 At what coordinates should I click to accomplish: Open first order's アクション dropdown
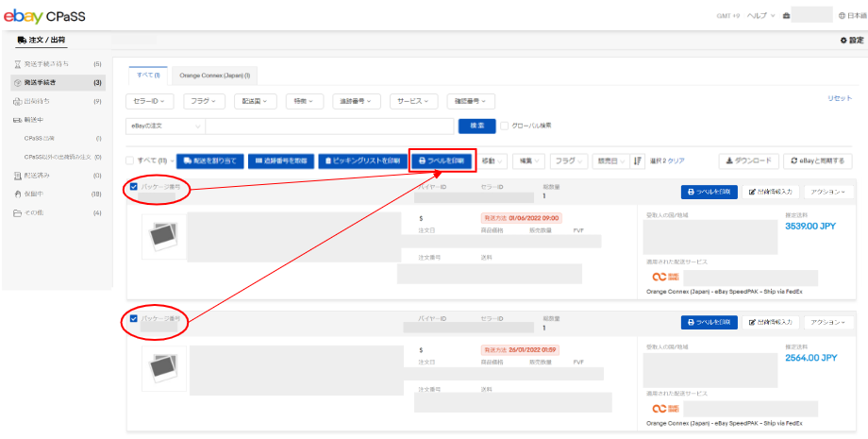815,192
